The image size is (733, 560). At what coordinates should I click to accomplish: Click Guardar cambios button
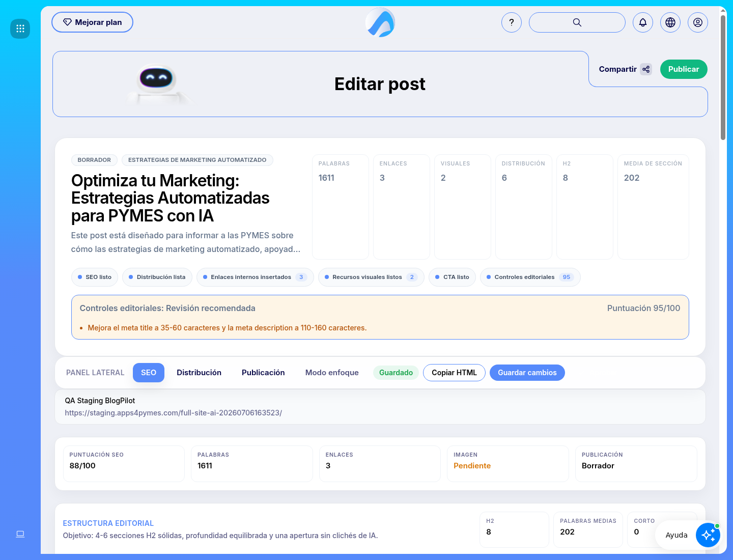coord(527,373)
